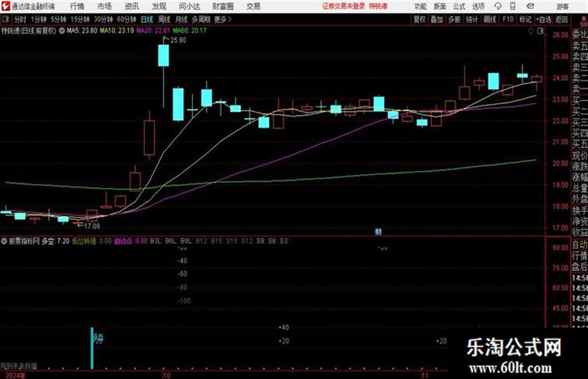This screenshot has height=379, width=588.
Task: Click the 2024年 date axis label
Action: (16, 375)
